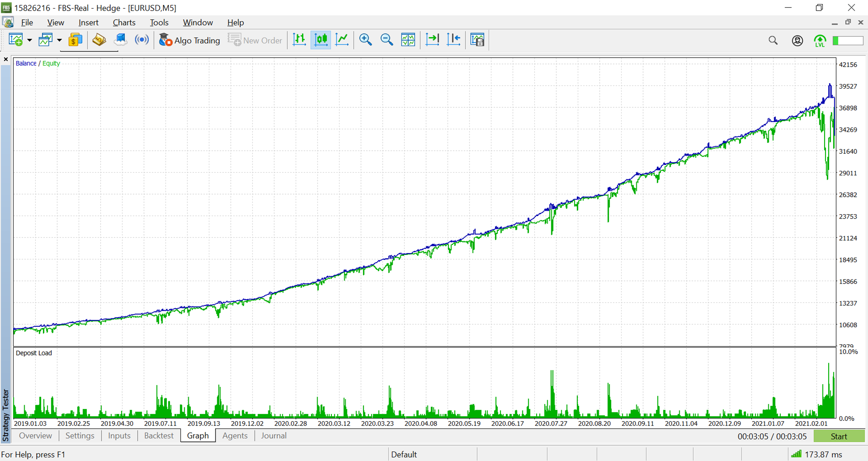Click the green Start button

click(x=839, y=436)
